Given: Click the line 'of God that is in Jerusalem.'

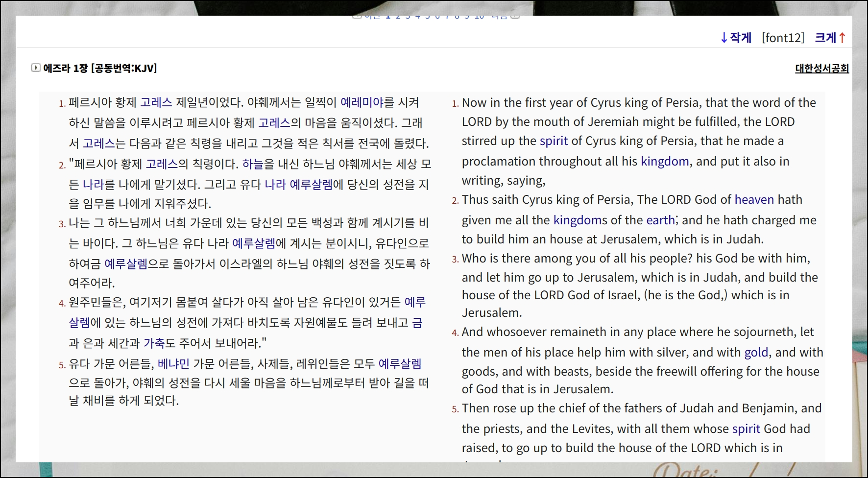Looking at the screenshot, I should click(x=538, y=389).
